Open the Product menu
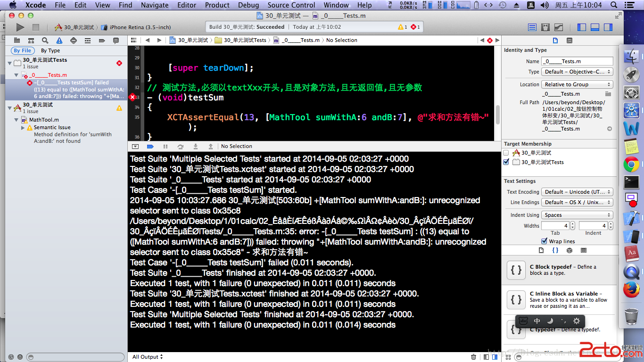This screenshot has width=644, height=362. pyautogui.click(x=217, y=5)
